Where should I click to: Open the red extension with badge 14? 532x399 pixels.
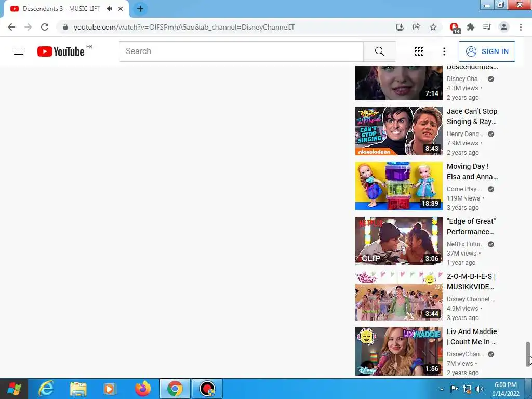tap(454, 28)
